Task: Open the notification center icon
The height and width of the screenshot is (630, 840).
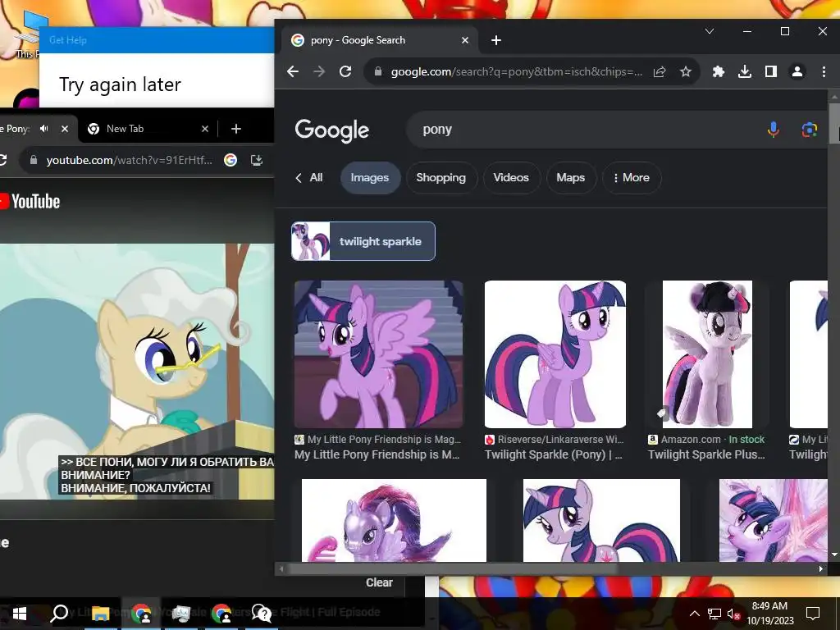Action: [x=813, y=614]
